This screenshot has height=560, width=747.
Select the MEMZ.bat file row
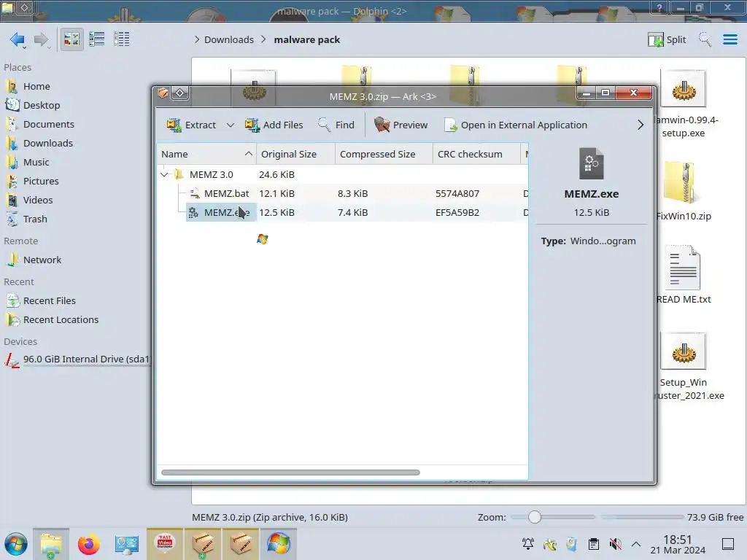coord(342,193)
